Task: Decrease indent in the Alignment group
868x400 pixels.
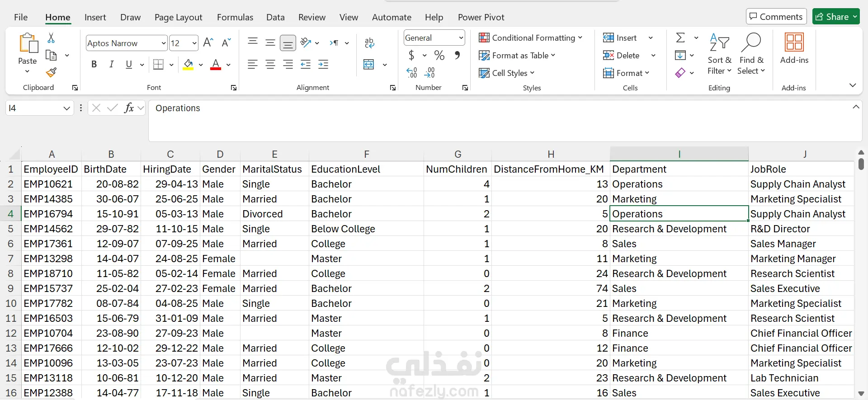Action: (306, 65)
